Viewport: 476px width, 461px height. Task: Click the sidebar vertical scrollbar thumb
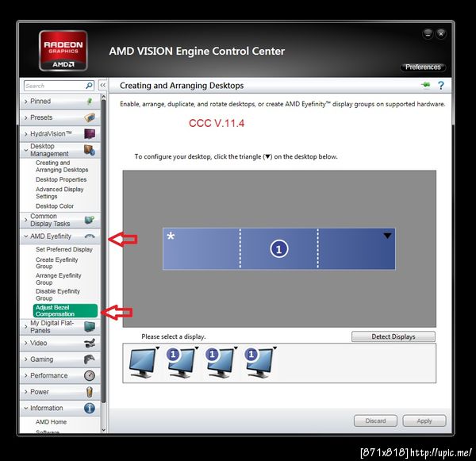pos(103,252)
